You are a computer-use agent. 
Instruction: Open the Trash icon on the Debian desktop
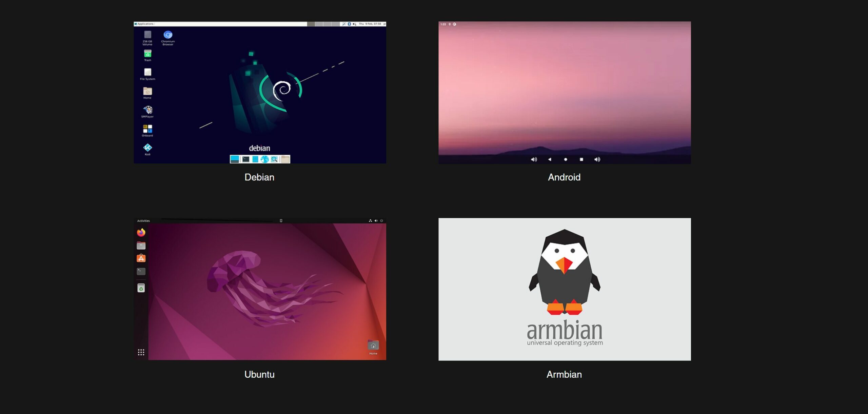(147, 55)
